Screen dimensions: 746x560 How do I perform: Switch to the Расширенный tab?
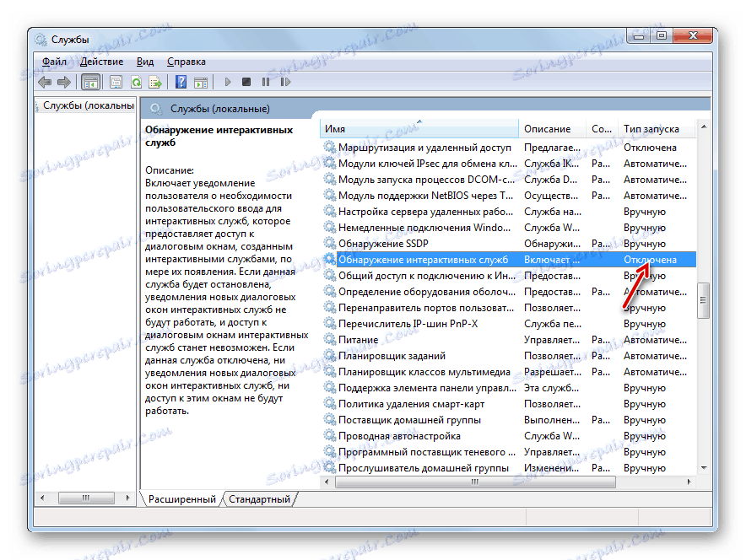click(x=181, y=499)
